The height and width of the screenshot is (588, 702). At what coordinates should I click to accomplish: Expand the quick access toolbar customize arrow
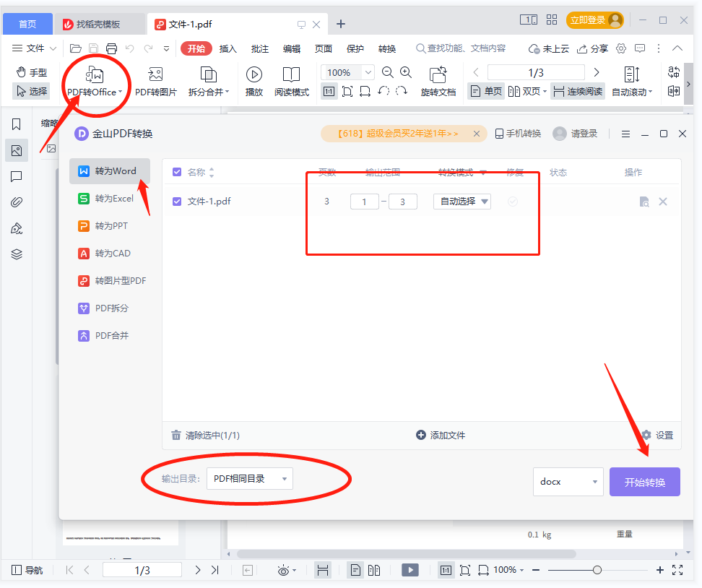click(x=166, y=48)
